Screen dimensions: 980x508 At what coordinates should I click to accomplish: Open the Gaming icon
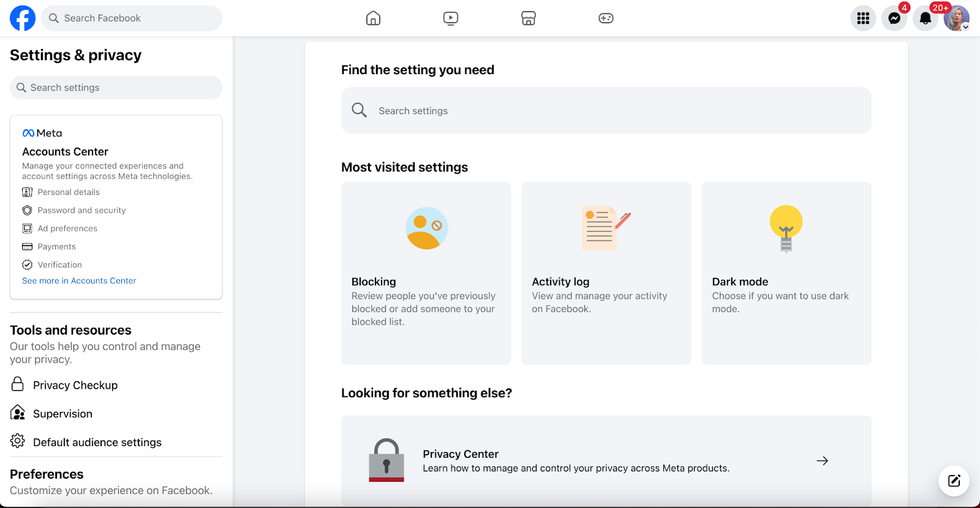click(606, 18)
